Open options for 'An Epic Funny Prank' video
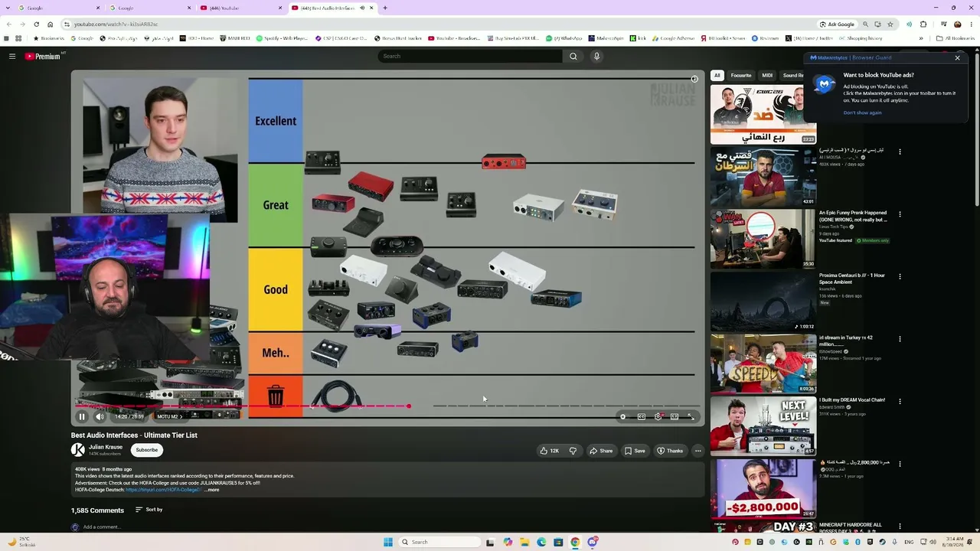The width and height of the screenshot is (980, 551). point(900,214)
